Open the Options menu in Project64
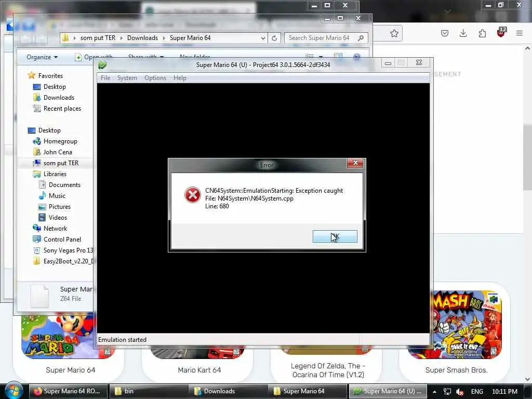 (155, 78)
